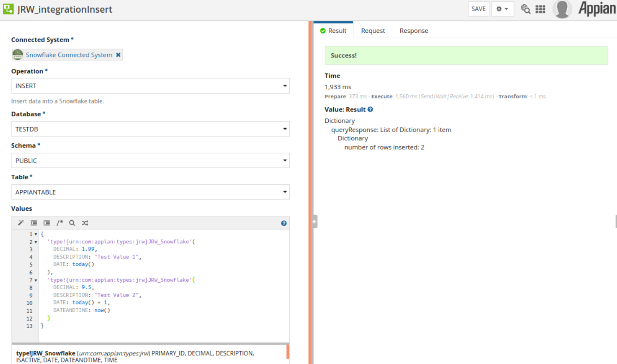Click the orange scrollbar in the hint panel
The height and width of the screenshot is (364, 617).
288,352
